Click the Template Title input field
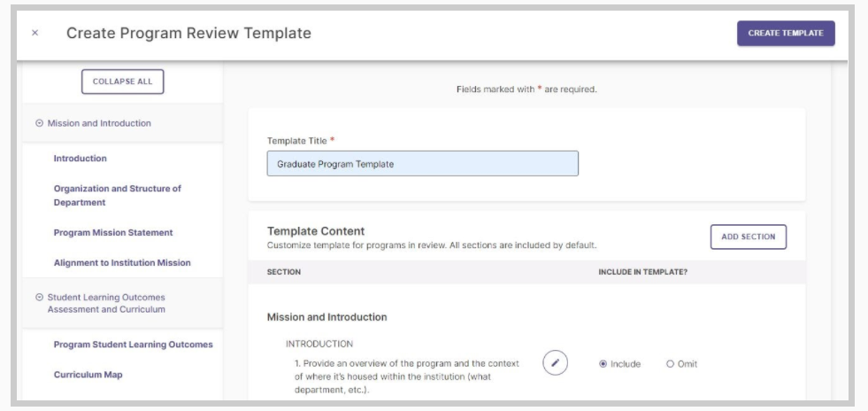This screenshot has height=411, width=868. [422, 163]
